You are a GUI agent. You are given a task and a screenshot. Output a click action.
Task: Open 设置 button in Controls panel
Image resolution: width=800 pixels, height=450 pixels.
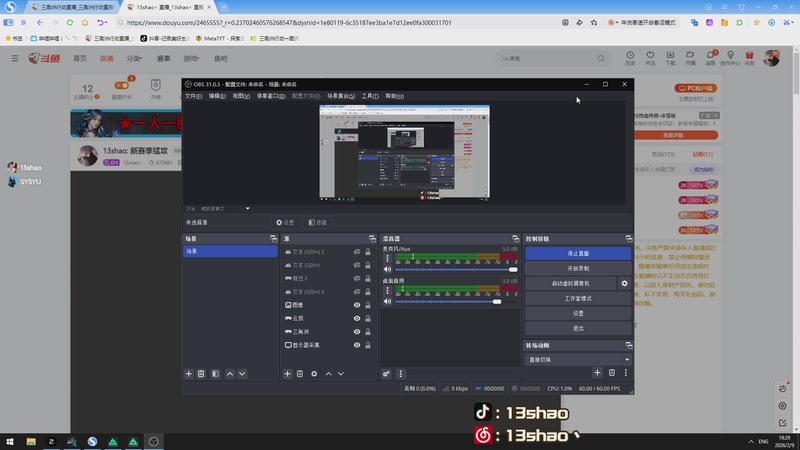point(578,313)
